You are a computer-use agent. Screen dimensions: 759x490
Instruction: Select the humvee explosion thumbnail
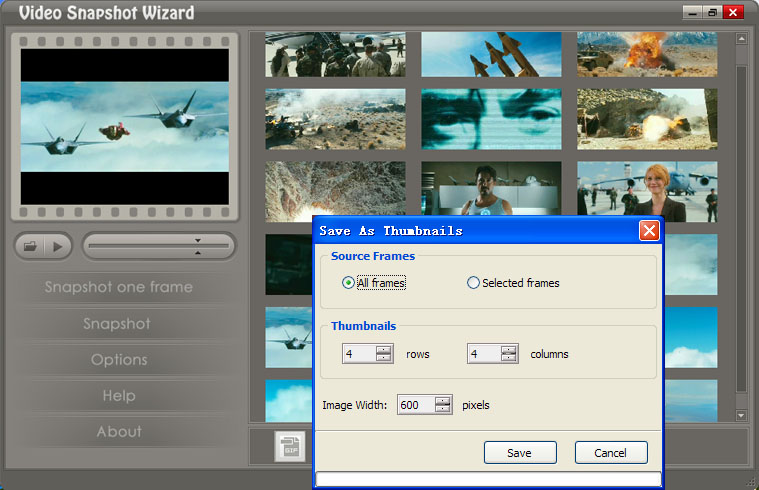[x=647, y=54]
